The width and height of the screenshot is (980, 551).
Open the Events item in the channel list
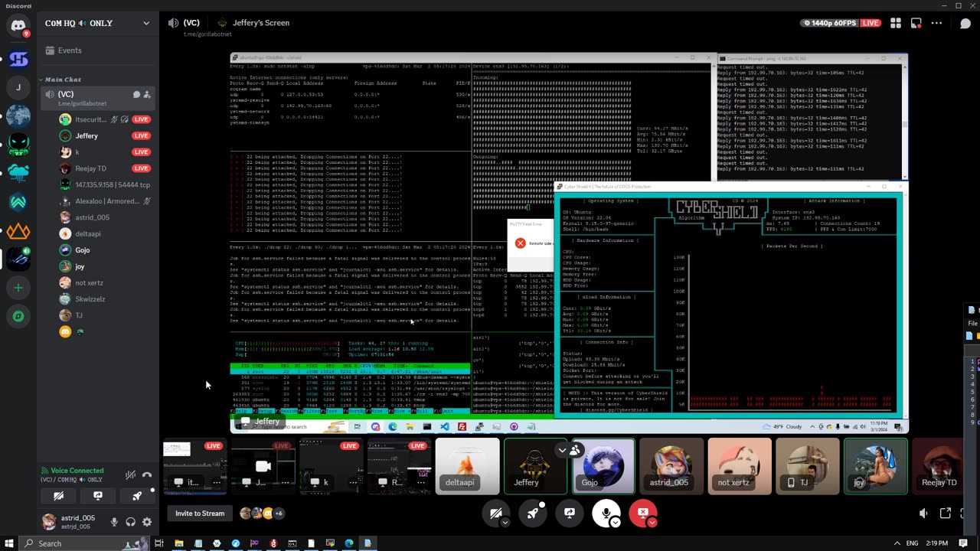coord(98,51)
